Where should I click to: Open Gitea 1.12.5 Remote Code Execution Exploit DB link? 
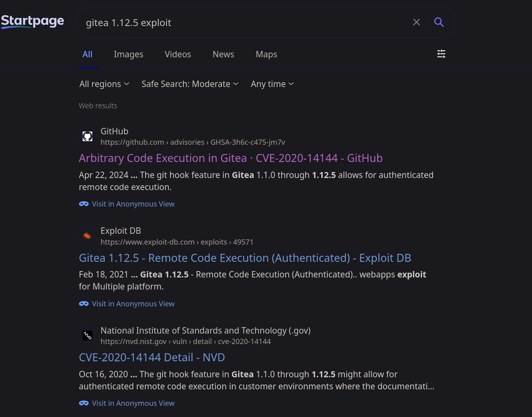coord(245,258)
